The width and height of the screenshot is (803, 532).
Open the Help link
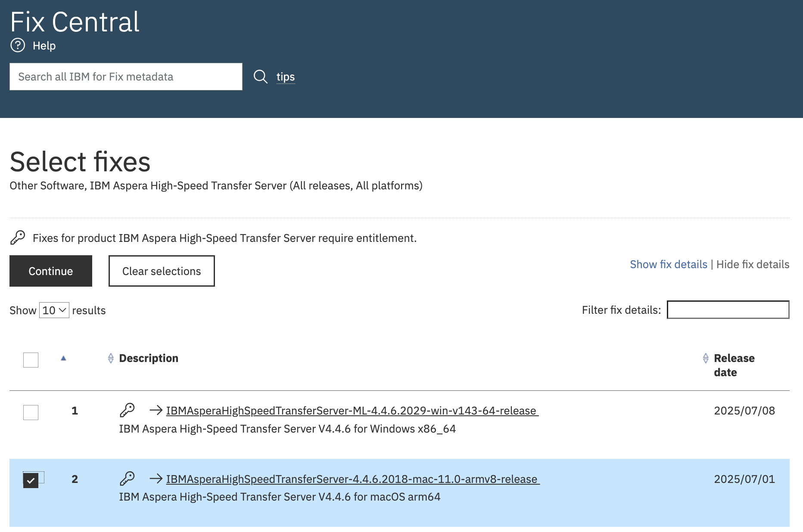(x=44, y=46)
